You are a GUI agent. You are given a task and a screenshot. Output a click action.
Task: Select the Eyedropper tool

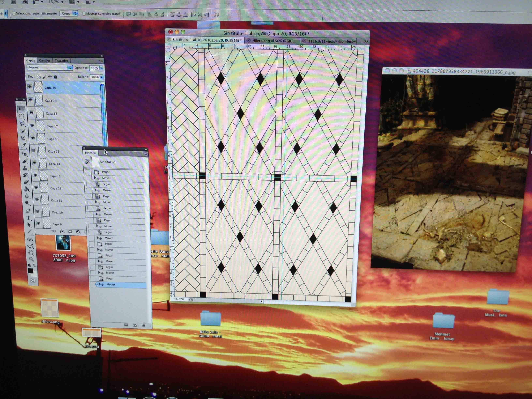pos(24,145)
